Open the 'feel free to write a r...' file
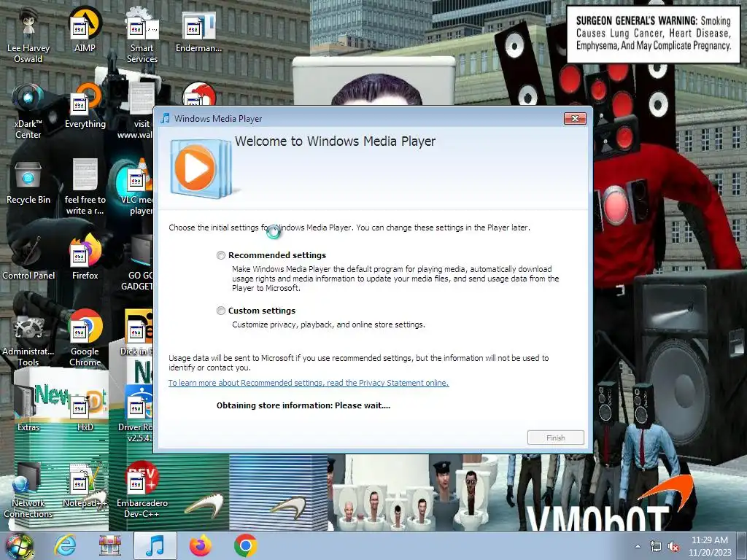The image size is (747, 560). (85, 187)
